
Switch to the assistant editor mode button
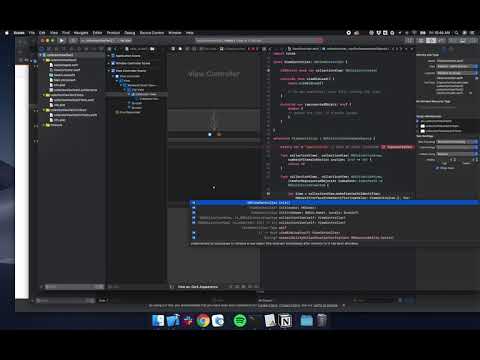pos(431,40)
